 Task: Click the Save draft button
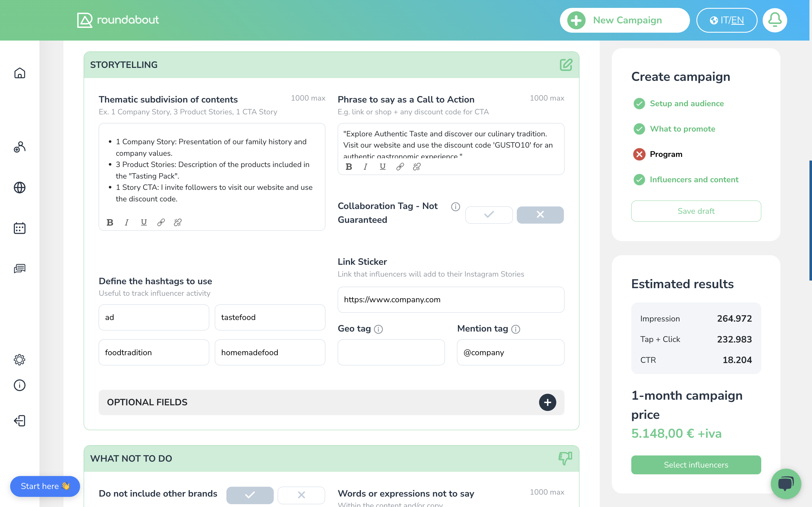tap(696, 211)
